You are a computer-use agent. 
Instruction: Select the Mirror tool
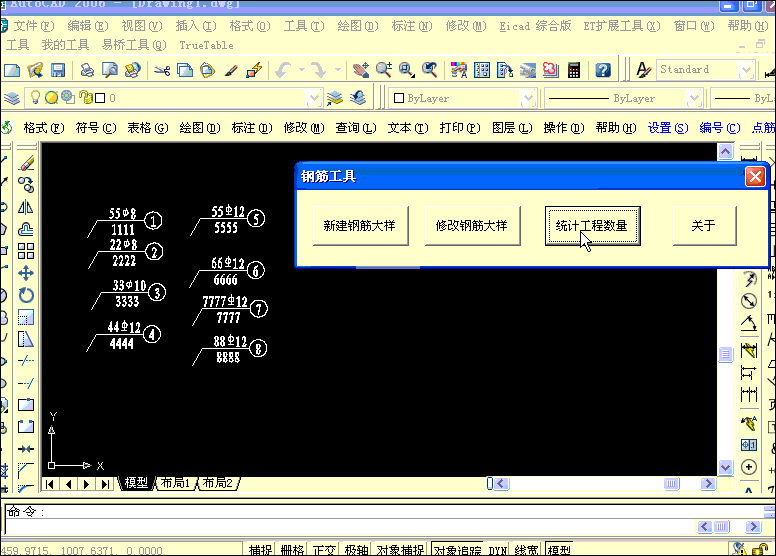point(26,207)
